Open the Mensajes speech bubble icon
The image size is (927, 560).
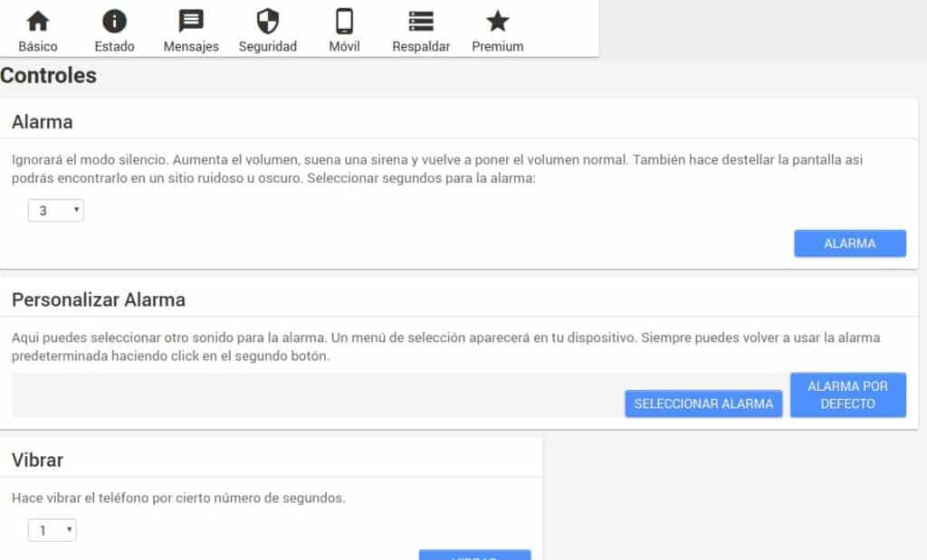[191, 21]
